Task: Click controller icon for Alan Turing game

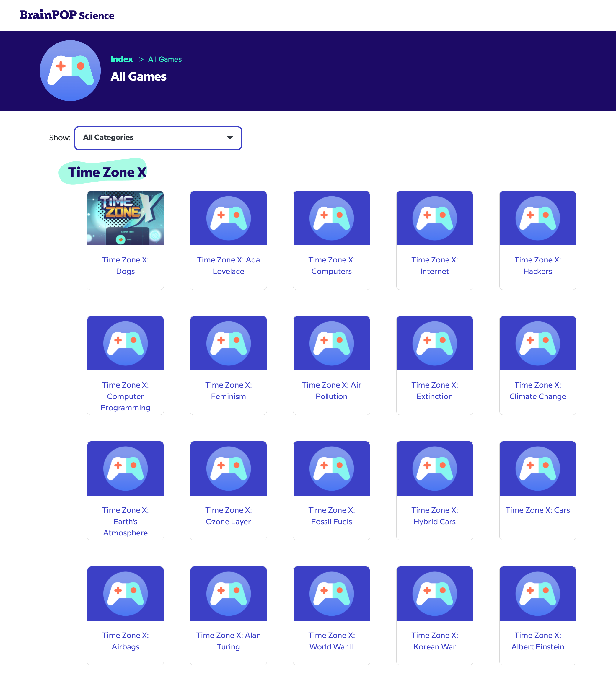Action: coord(229,593)
